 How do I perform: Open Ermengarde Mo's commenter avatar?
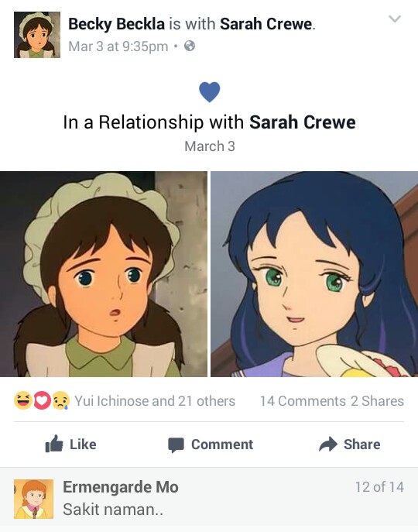click(x=33, y=499)
